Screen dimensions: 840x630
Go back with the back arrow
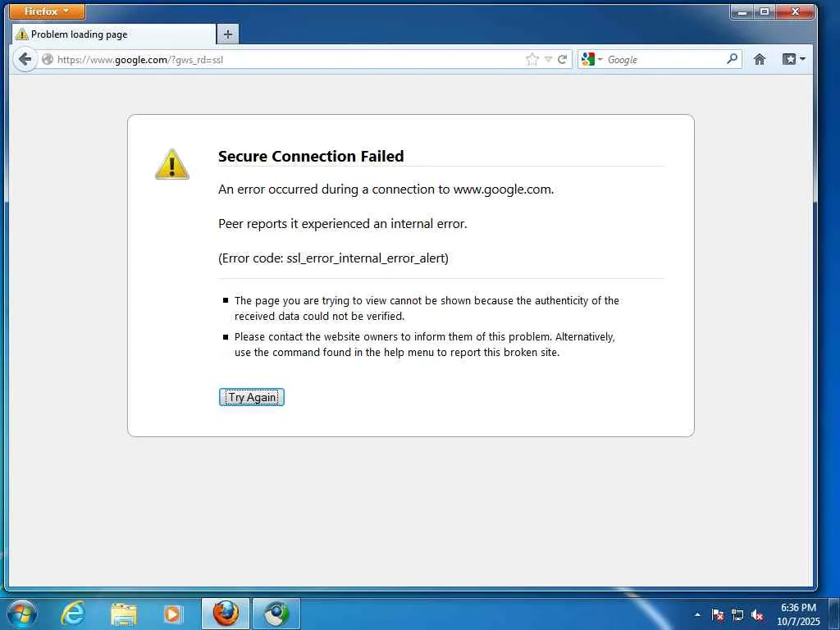(x=25, y=59)
